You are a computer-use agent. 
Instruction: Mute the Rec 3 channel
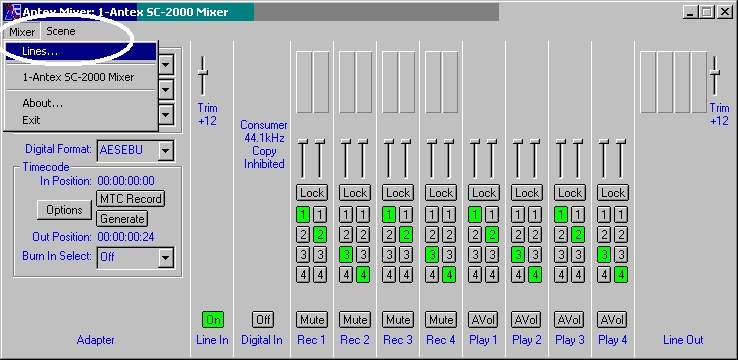point(398,320)
